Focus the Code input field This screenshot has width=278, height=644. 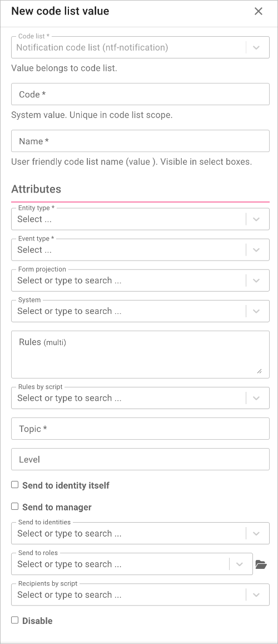coord(140,94)
